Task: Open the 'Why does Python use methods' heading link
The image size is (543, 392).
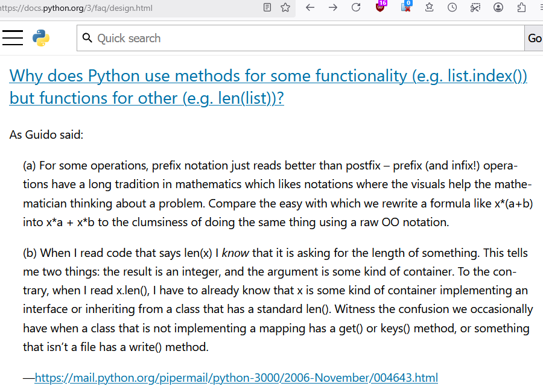Action: point(268,87)
